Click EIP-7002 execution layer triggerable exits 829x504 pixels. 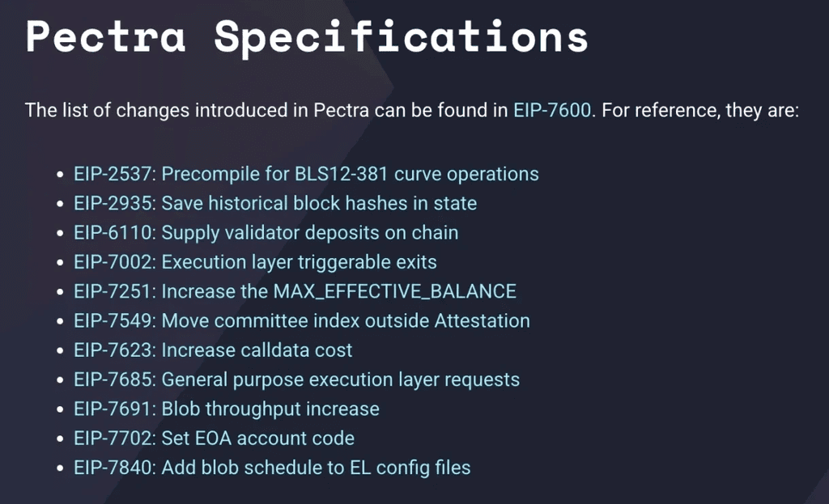click(x=255, y=262)
